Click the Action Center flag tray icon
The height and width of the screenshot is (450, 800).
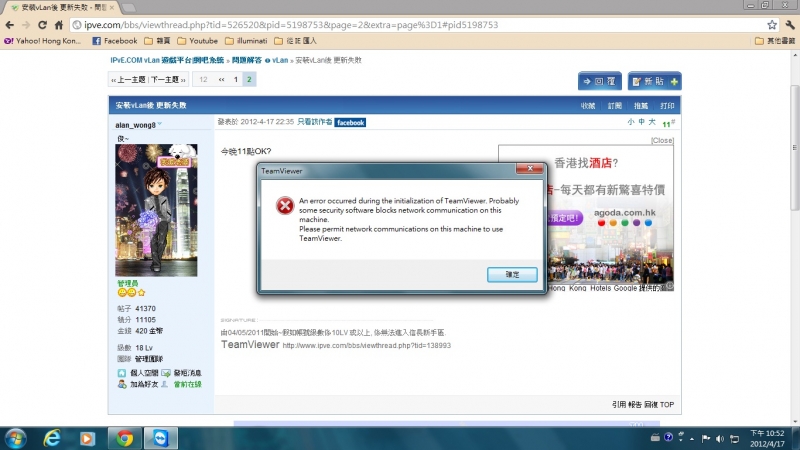(706, 438)
